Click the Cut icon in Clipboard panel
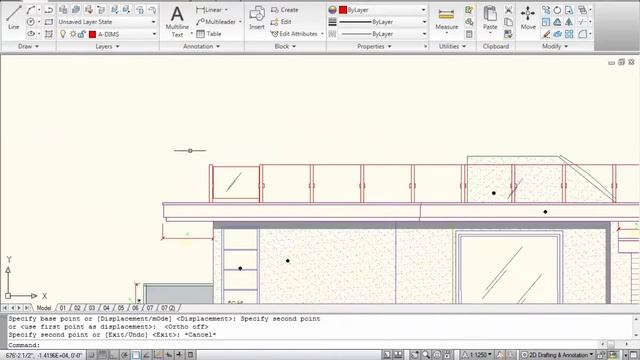The width and height of the screenshot is (640, 360). [508, 10]
